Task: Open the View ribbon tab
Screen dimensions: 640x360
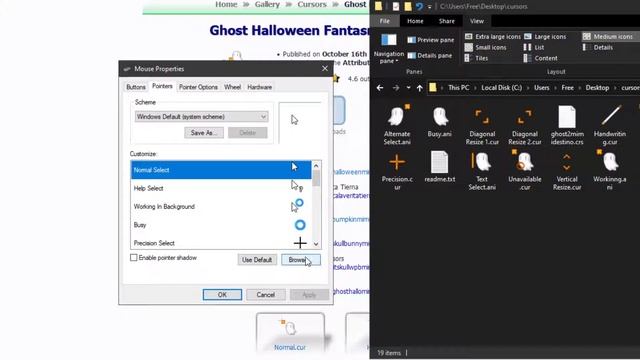Action: click(476, 21)
